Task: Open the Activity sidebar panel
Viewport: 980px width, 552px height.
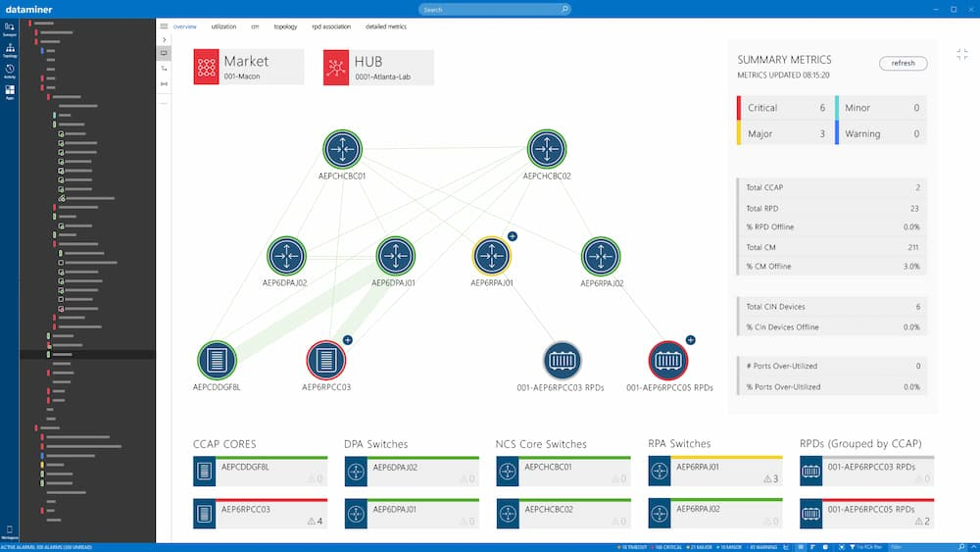Action: click(10, 72)
